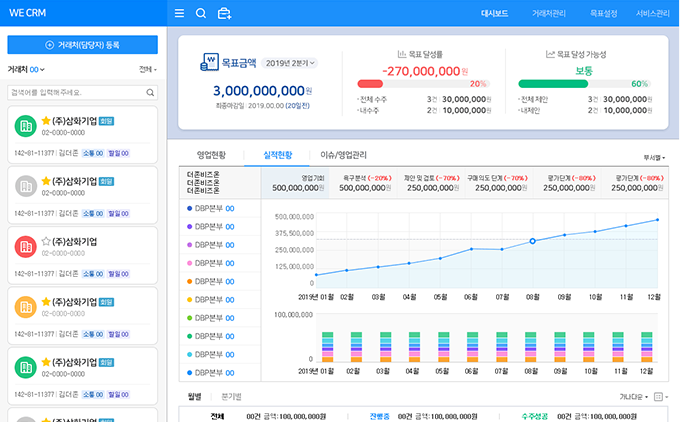Toggle favorite star on fourth client card
Screen dimensions: 680x422
[46, 301]
